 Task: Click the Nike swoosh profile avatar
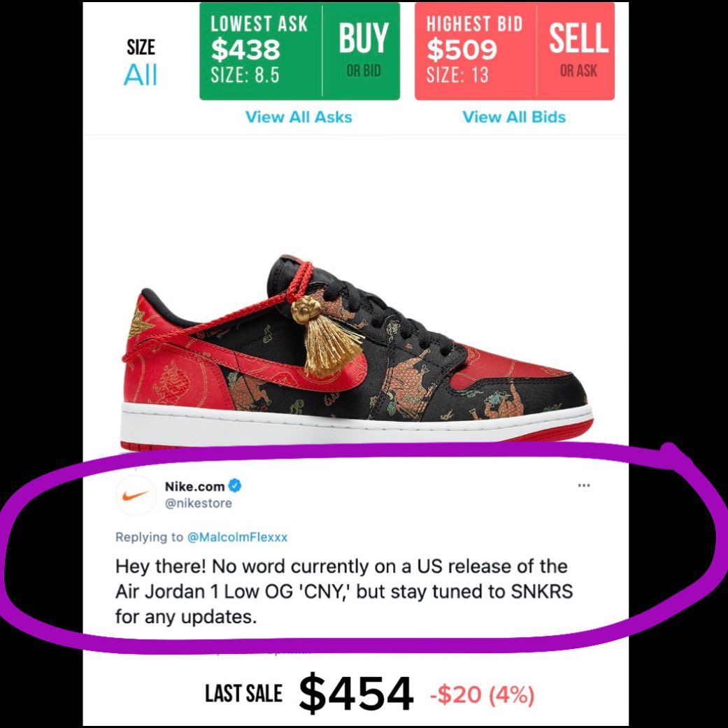(x=136, y=495)
